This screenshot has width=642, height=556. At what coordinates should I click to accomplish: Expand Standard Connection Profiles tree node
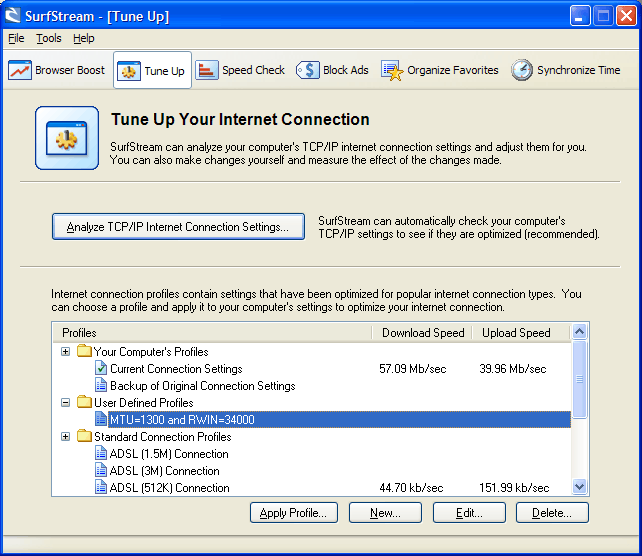tap(66, 437)
